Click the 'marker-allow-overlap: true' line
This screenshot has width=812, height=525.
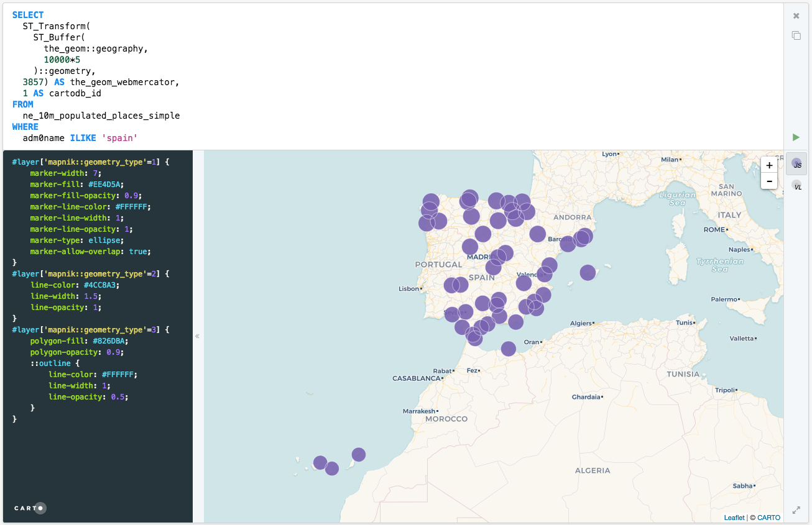[90, 251]
